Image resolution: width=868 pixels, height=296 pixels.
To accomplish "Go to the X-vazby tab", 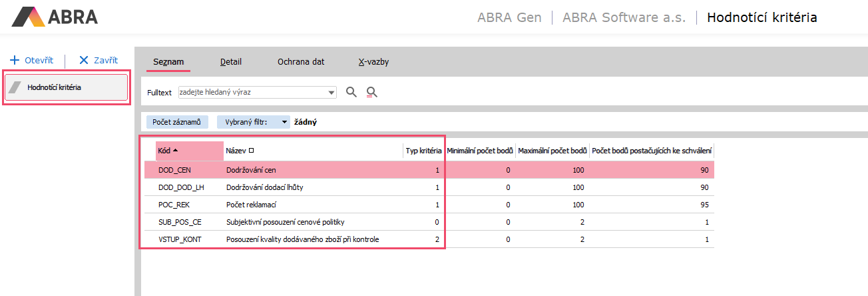I will tap(373, 62).
